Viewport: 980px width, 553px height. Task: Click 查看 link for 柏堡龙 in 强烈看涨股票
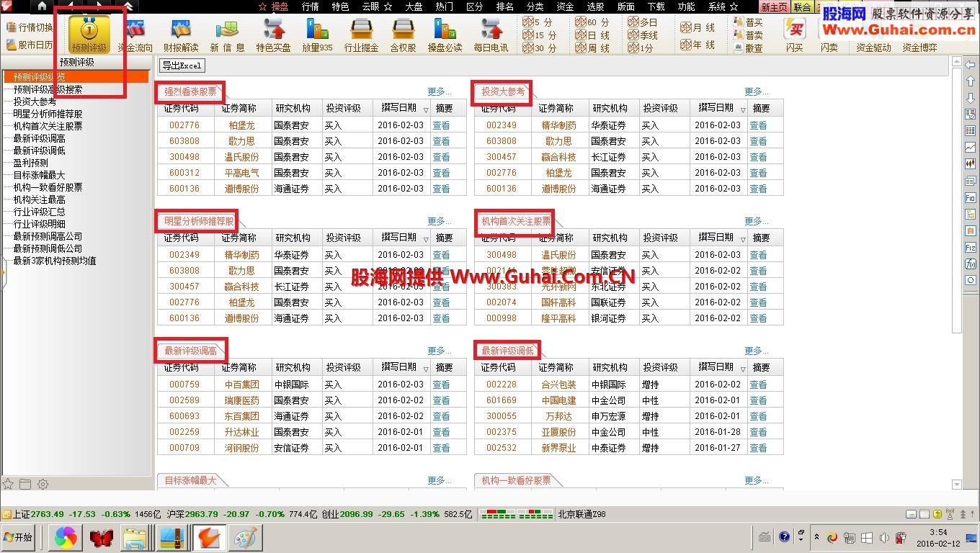[x=441, y=125]
